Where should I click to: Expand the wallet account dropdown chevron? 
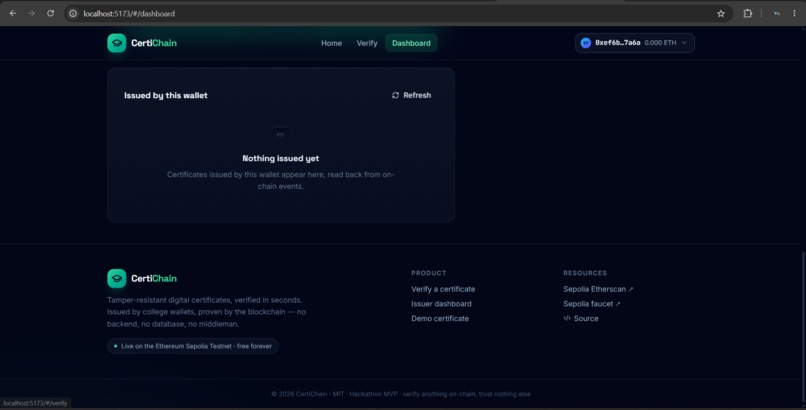[684, 43]
